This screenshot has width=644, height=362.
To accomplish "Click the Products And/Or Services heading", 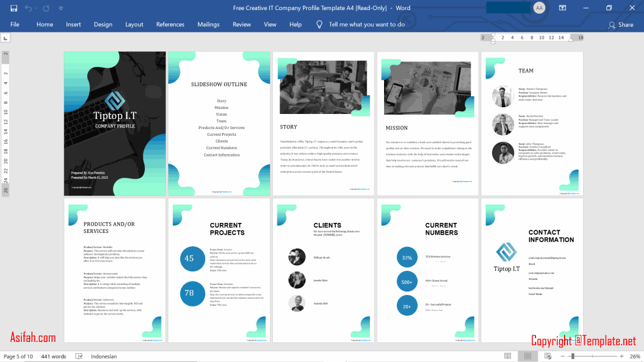I will pyautogui.click(x=109, y=228).
